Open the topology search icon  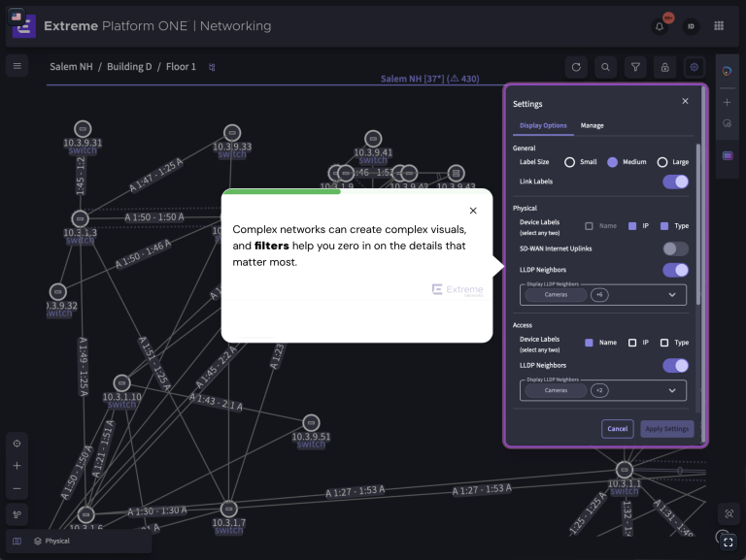click(605, 67)
